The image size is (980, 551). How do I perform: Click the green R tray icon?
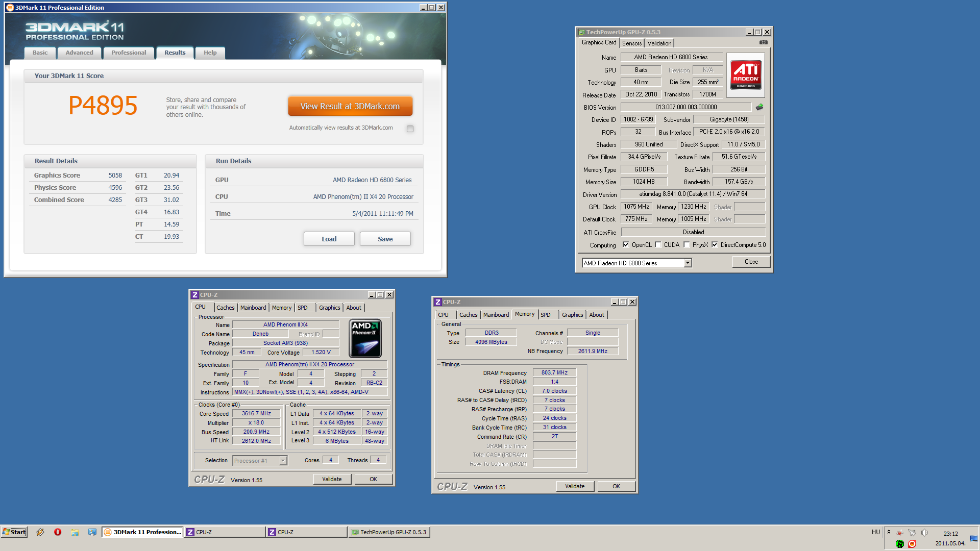[x=900, y=544]
